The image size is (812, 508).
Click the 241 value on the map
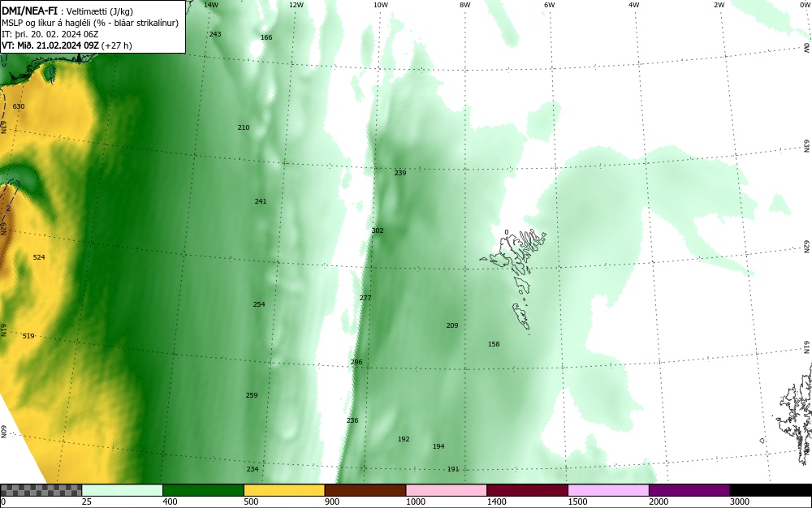click(261, 201)
